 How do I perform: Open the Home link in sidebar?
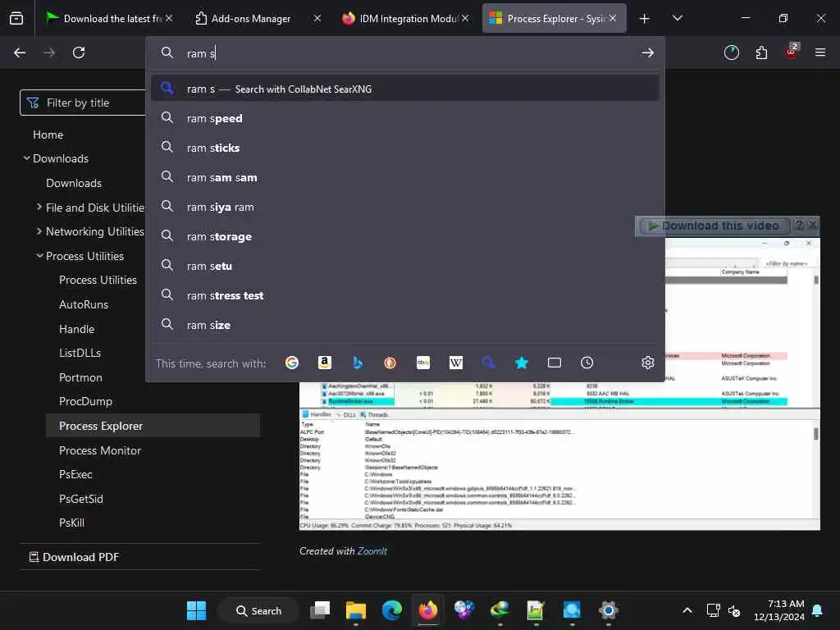tap(48, 135)
